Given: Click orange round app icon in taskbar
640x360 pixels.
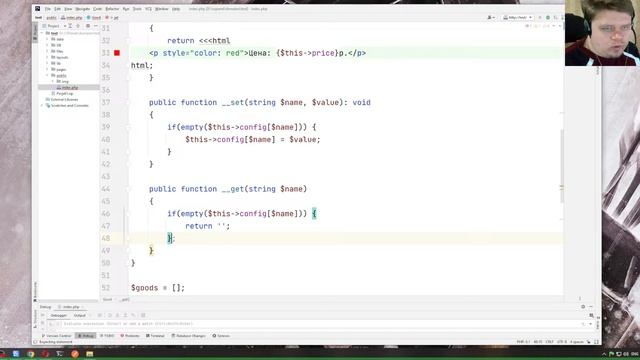Looking at the screenshot, I should tap(75, 354).
